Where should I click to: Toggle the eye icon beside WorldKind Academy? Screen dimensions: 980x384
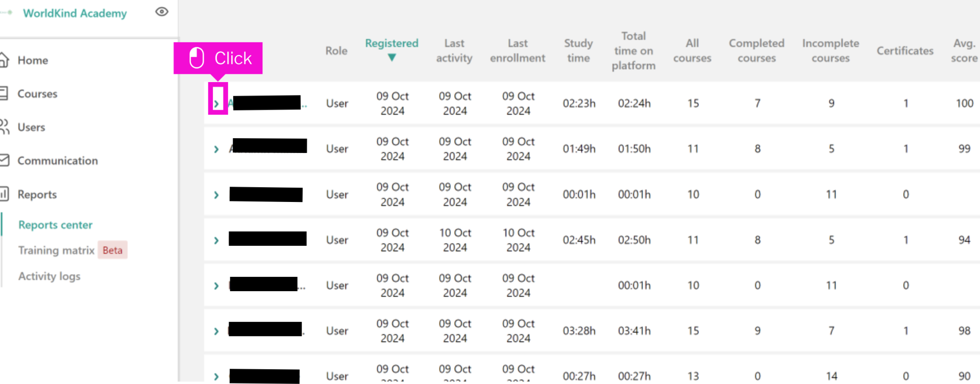162,12
